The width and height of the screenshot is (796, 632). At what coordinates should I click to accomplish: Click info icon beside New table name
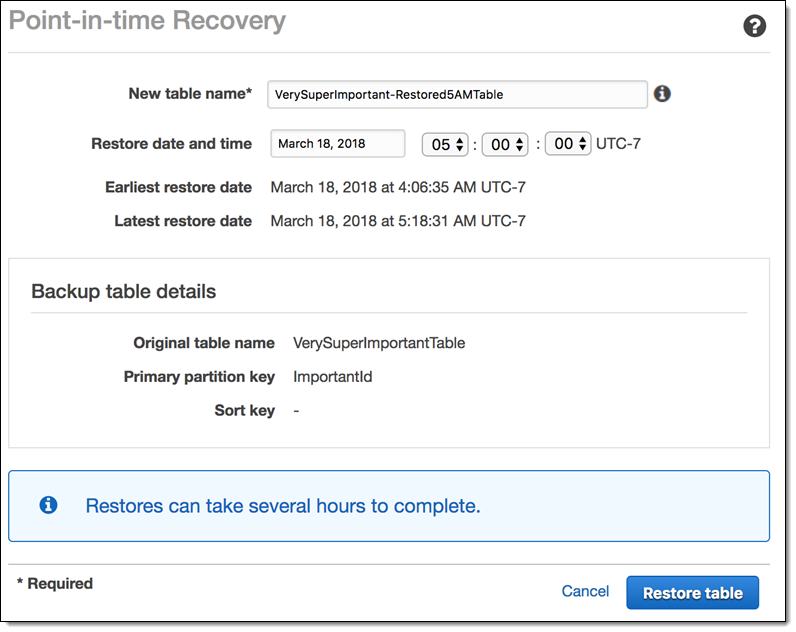point(662,94)
